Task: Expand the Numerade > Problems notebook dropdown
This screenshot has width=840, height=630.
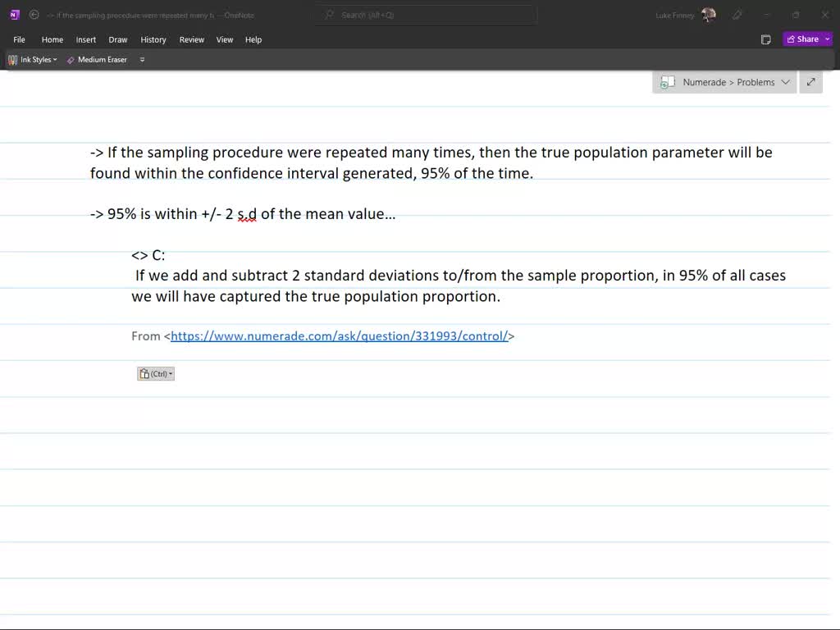Action: point(785,82)
